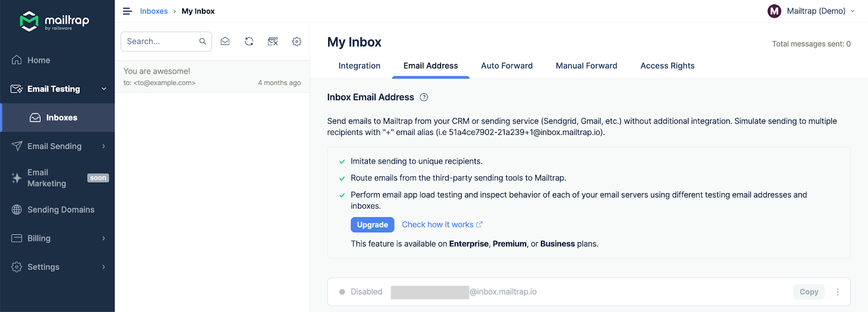Click the Email Testing envelope icon
The height and width of the screenshot is (312, 868).
click(x=17, y=89)
